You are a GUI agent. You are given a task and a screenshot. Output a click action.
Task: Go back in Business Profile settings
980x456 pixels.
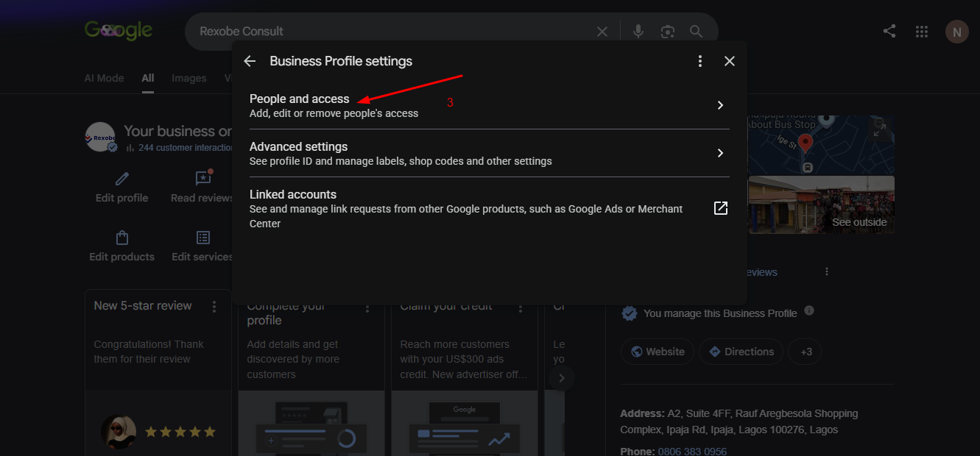click(250, 61)
